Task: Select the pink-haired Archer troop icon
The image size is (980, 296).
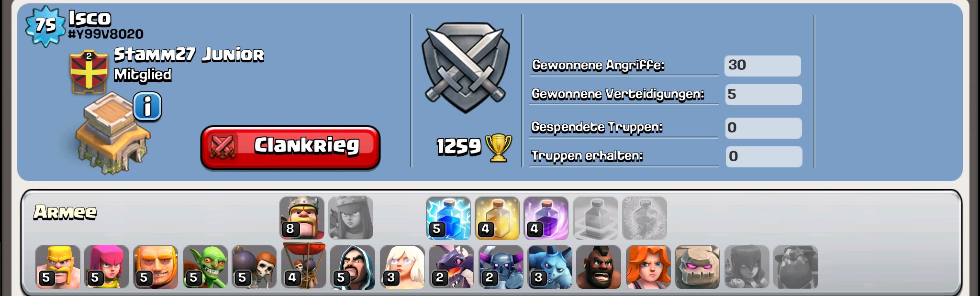Action: tap(107, 267)
